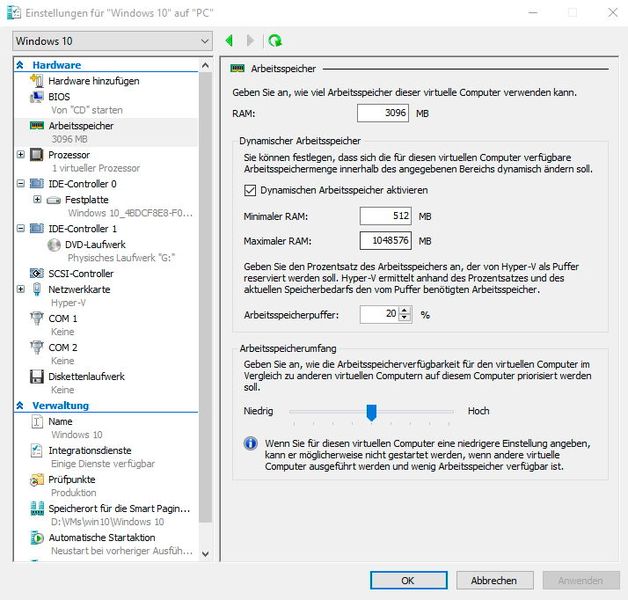
Task: Click in the RAM input field showing 3096
Action: pyautogui.click(x=383, y=113)
